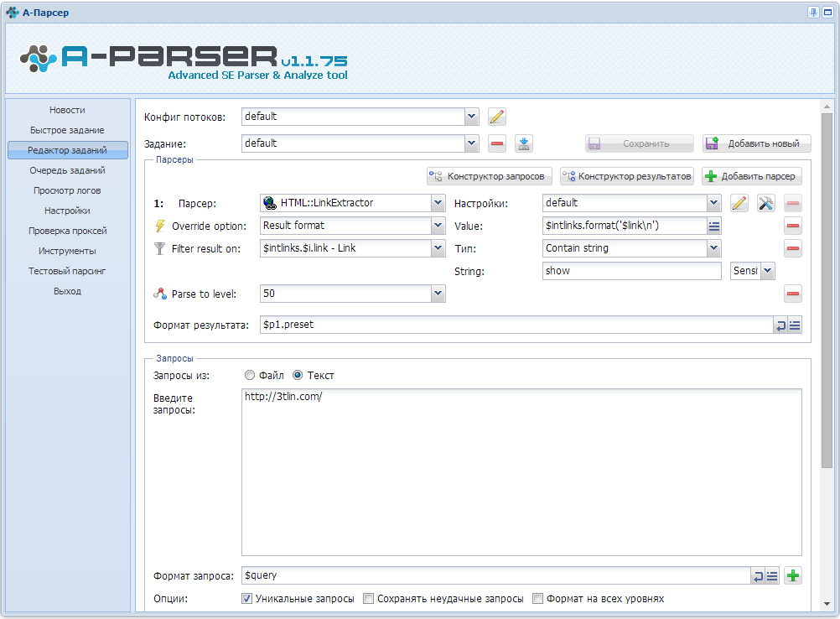Enable Формат на всех уровнях checkbox
The height and width of the screenshot is (619, 840).
(538, 599)
